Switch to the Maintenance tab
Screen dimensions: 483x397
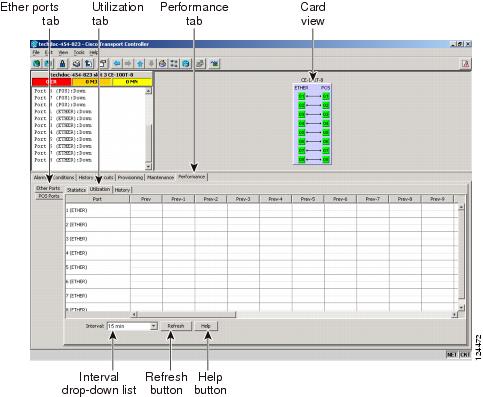(x=161, y=177)
